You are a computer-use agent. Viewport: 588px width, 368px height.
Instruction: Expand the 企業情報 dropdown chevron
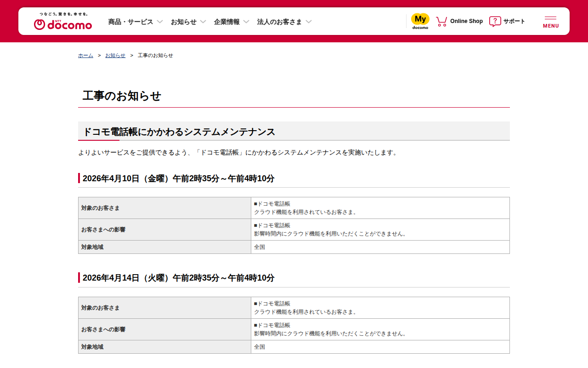246,22
